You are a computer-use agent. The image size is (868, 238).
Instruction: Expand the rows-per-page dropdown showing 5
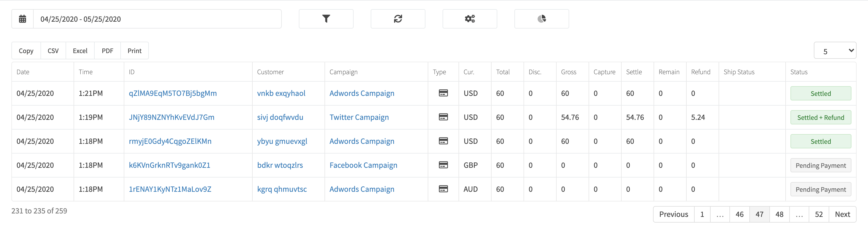[835, 51]
